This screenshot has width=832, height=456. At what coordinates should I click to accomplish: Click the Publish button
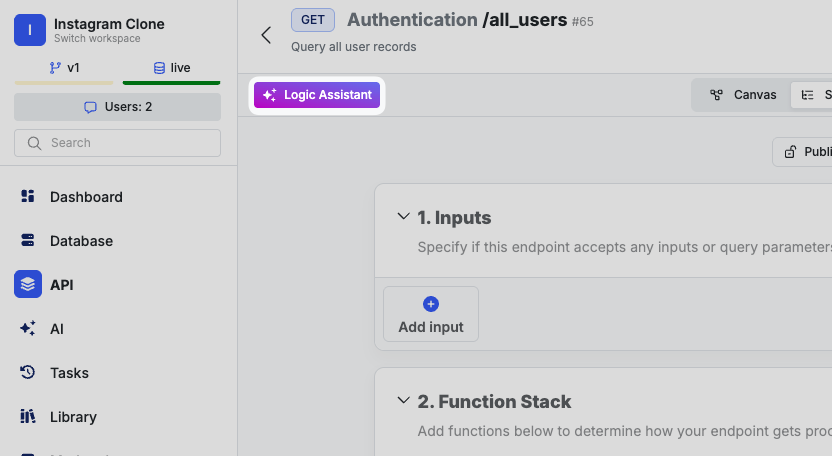805,152
